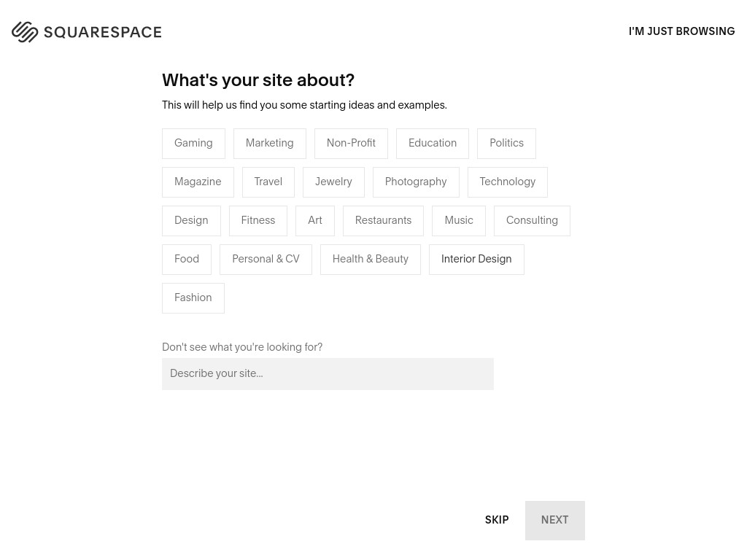Select the Travel category
This screenshot has height=560, width=747.
268,182
